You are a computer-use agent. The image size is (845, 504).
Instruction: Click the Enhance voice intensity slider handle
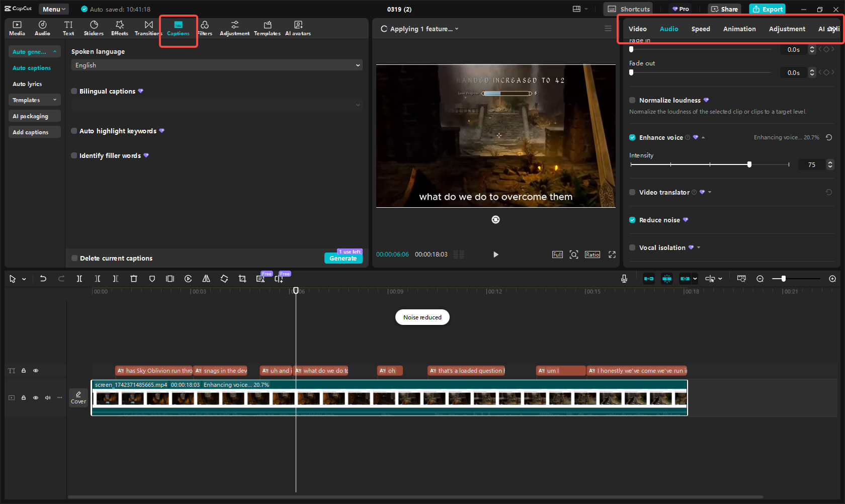coord(749,164)
